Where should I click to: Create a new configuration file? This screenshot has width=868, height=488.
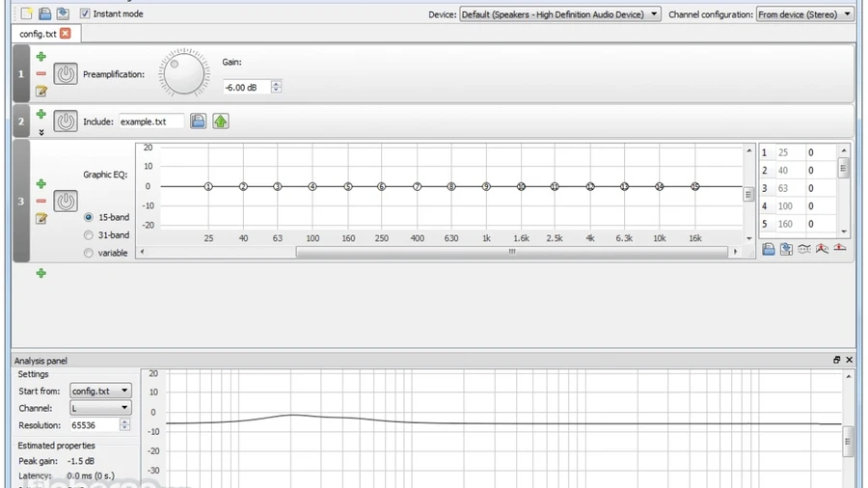[x=27, y=14]
